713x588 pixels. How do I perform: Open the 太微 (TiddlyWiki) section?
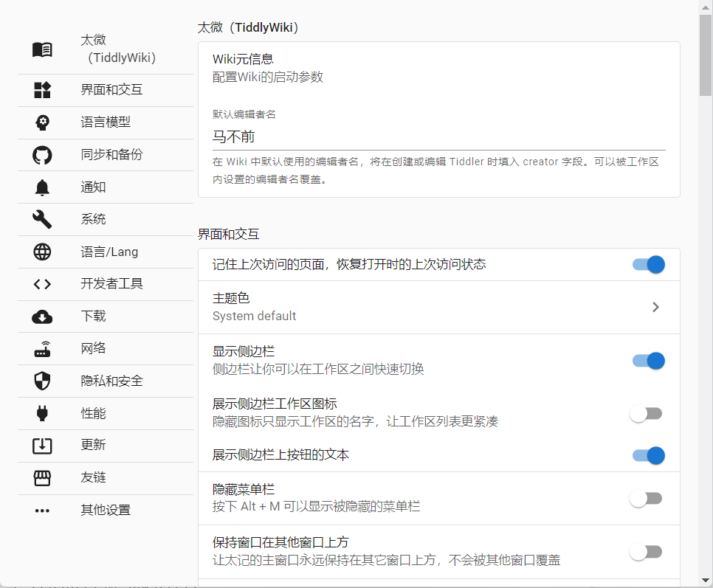coord(106,49)
